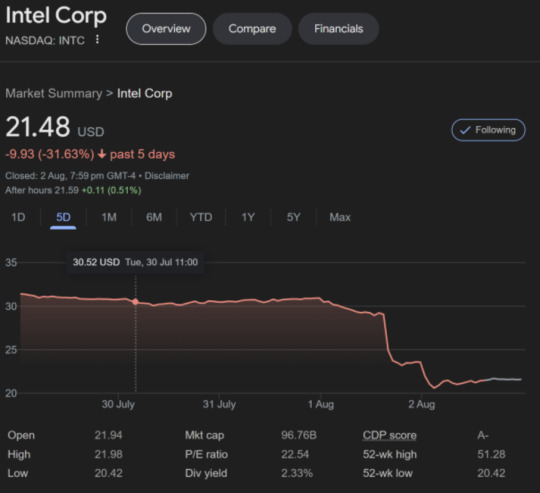The width and height of the screenshot is (540, 493).
Task: Click the Div yield value 2.33%
Action: coord(297,473)
